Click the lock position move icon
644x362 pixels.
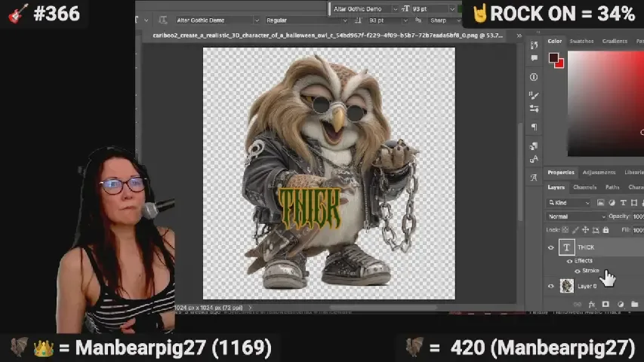click(585, 230)
